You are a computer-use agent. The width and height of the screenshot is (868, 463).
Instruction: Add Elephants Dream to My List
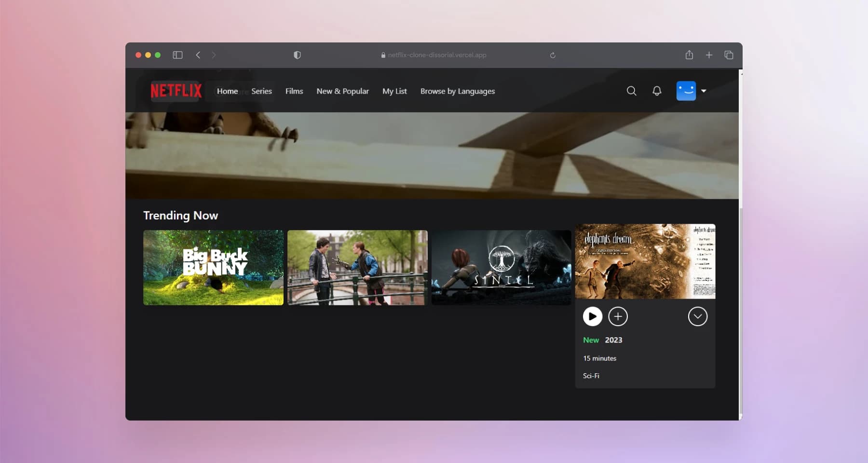(x=618, y=316)
